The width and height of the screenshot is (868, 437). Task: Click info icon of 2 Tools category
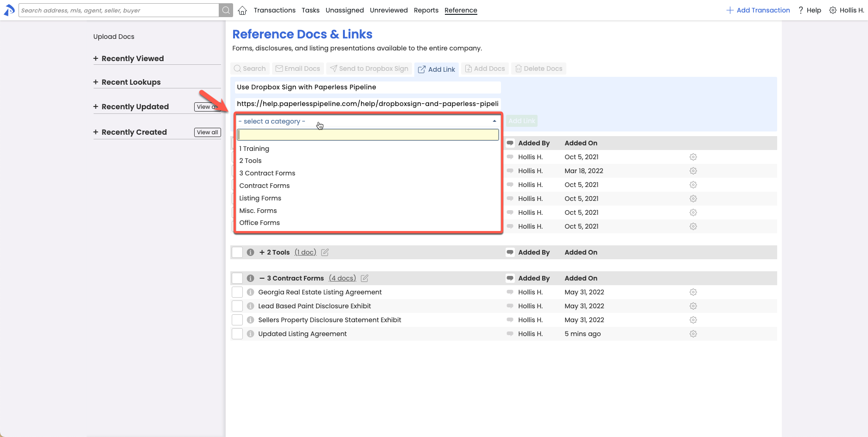(x=250, y=252)
